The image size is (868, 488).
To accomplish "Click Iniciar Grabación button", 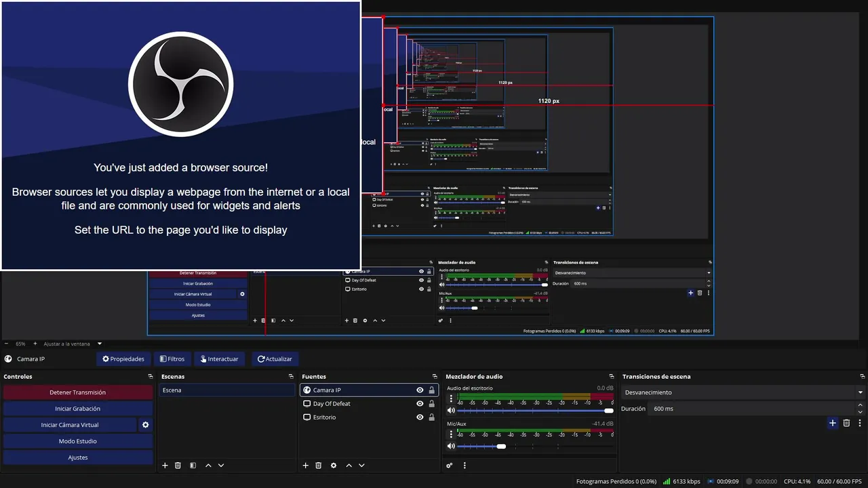I will [x=77, y=409].
